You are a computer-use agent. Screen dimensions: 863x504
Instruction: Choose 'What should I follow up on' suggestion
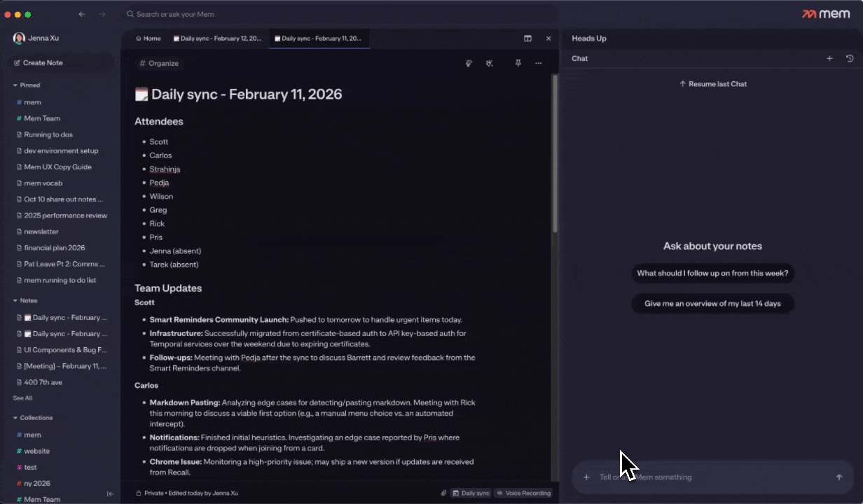pos(712,274)
